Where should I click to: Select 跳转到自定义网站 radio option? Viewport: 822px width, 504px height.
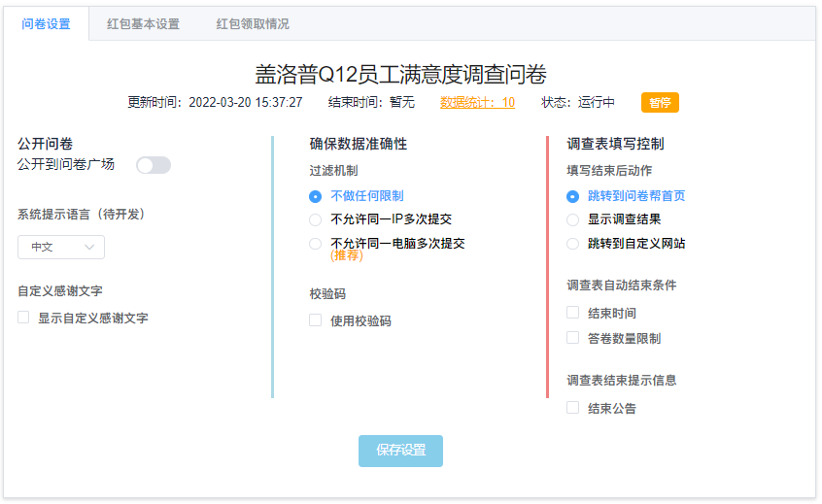click(x=572, y=244)
